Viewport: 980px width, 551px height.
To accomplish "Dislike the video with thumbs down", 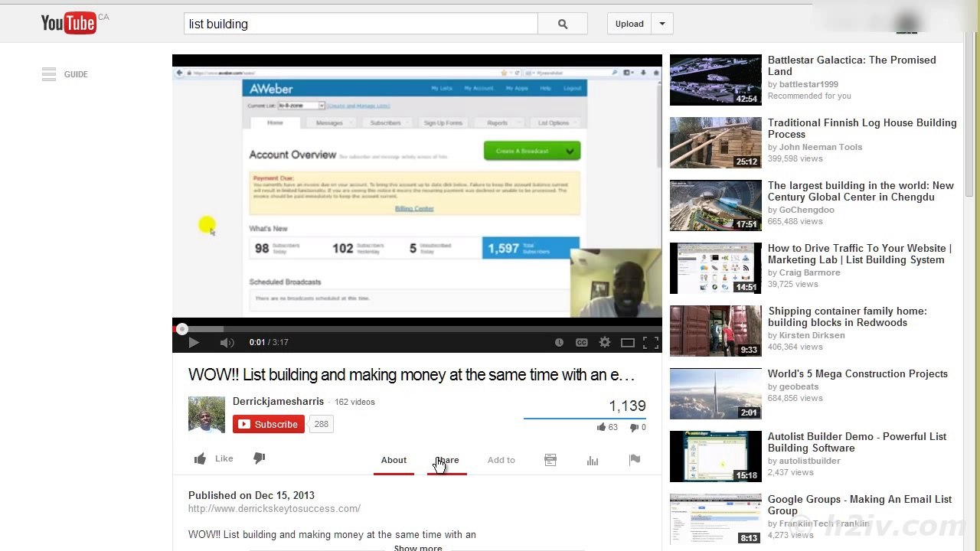I will (260, 458).
